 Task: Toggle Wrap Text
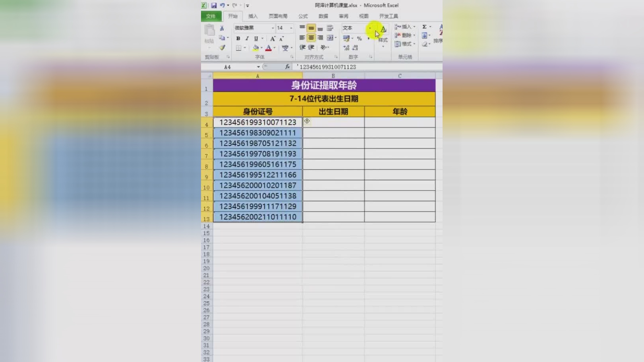click(330, 28)
